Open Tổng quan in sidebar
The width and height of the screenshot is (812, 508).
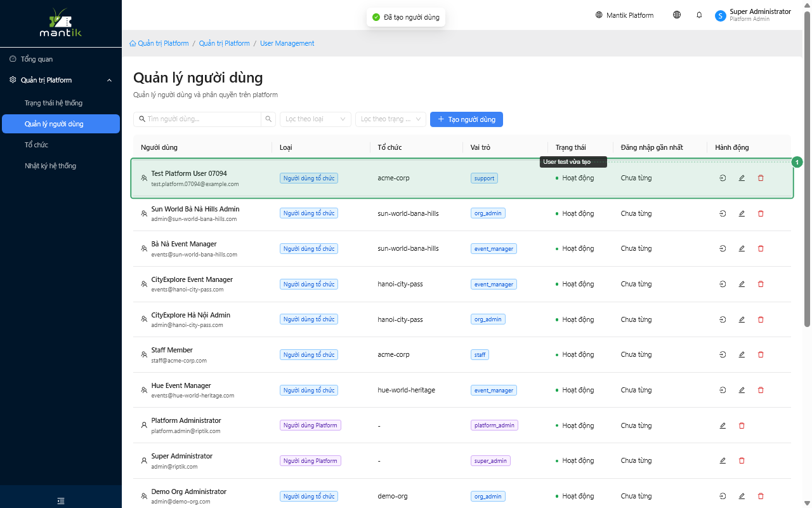[x=61, y=59]
